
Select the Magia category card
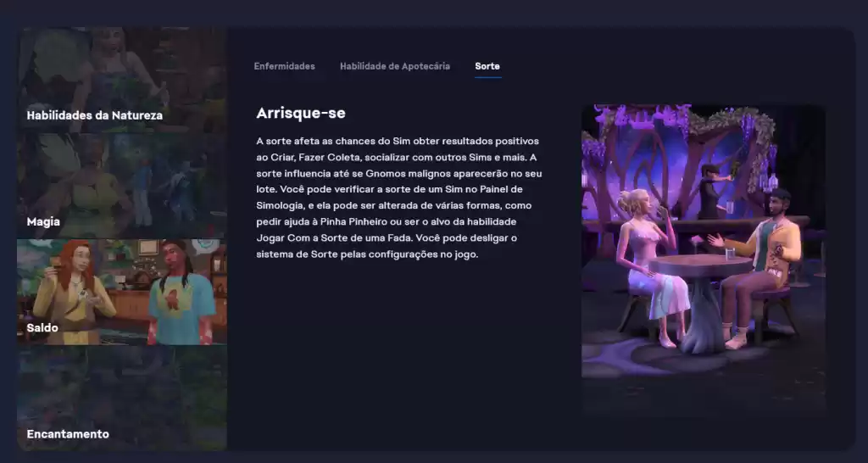click(122, 186)
